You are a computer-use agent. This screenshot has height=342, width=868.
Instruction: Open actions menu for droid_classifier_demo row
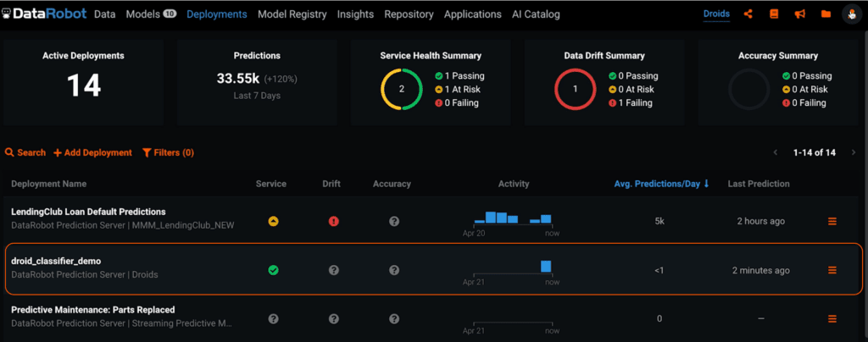click(832, 270)
